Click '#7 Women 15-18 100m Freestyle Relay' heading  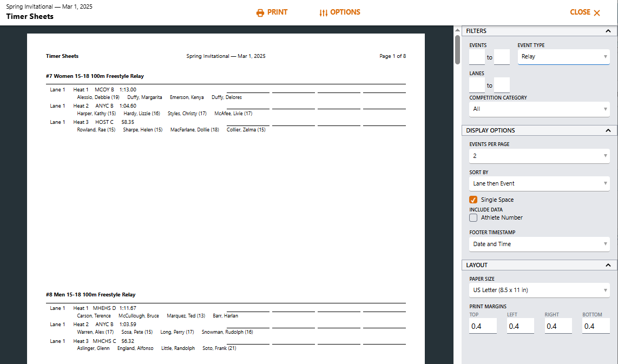(x=95, y=76)
